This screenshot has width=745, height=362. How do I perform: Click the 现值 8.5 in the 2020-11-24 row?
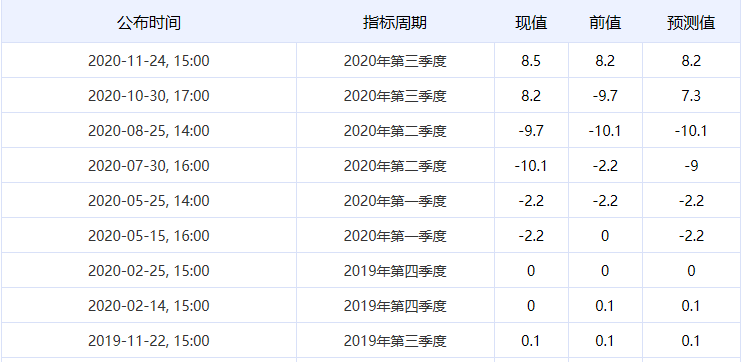[x=531, y=61]
